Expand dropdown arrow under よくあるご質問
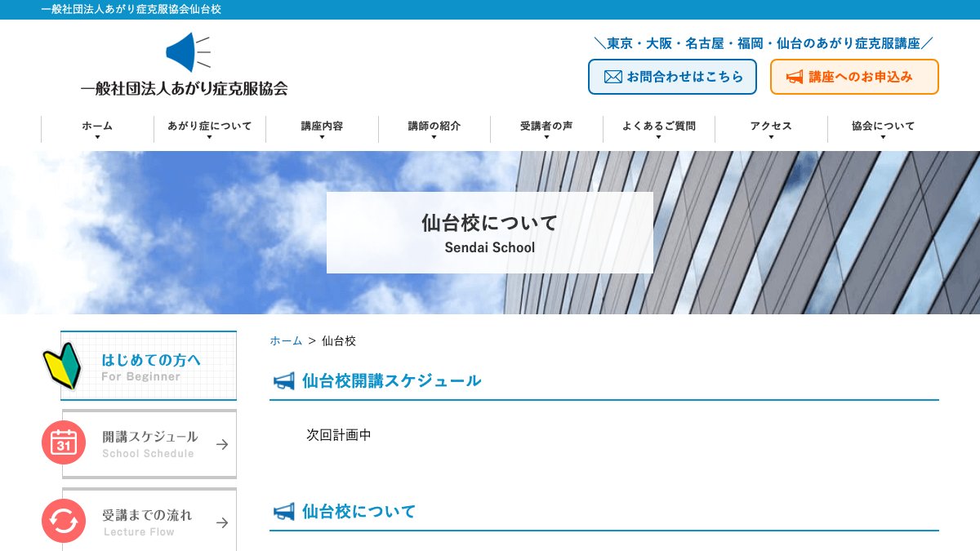 pyautogui.click(x=659, y=137)
